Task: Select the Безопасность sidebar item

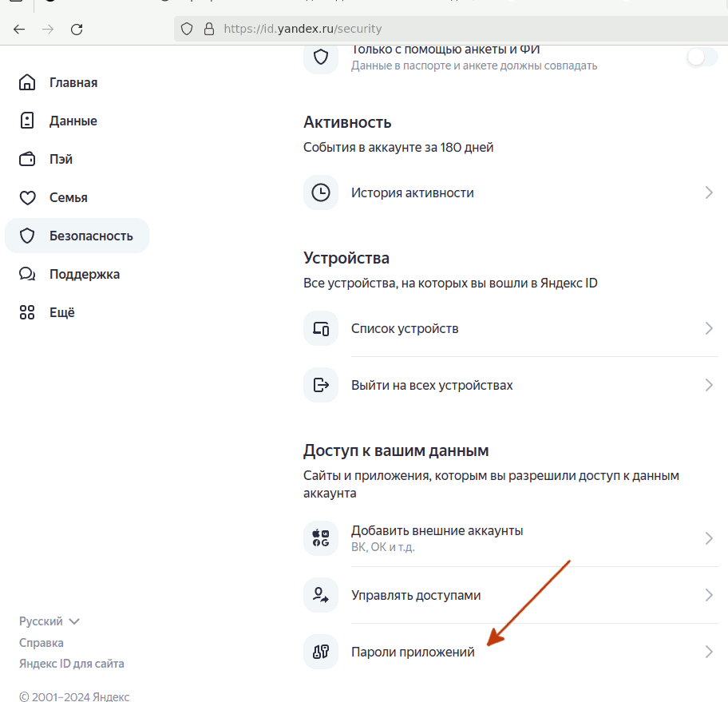Action: (x=77, y=236)
